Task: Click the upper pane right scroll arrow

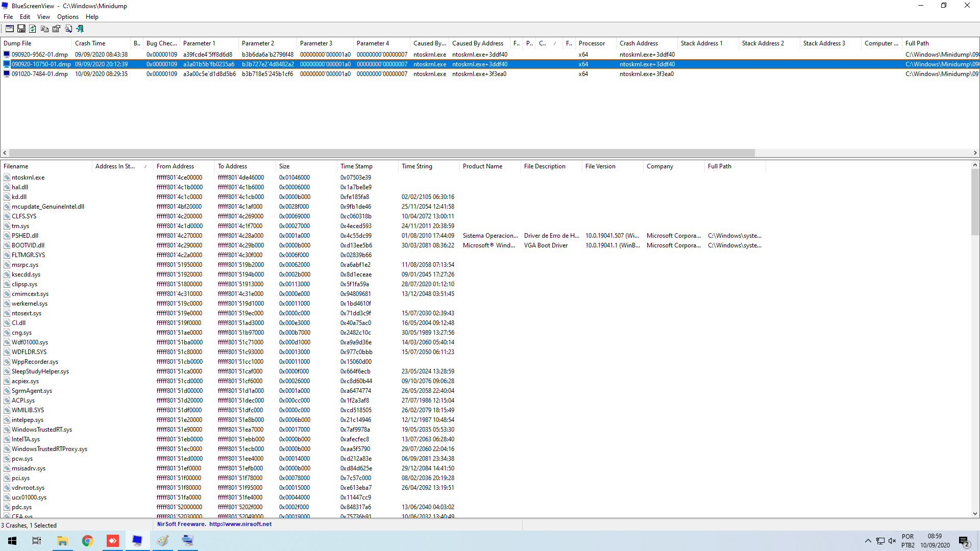Action: click(x=975, y=153)
